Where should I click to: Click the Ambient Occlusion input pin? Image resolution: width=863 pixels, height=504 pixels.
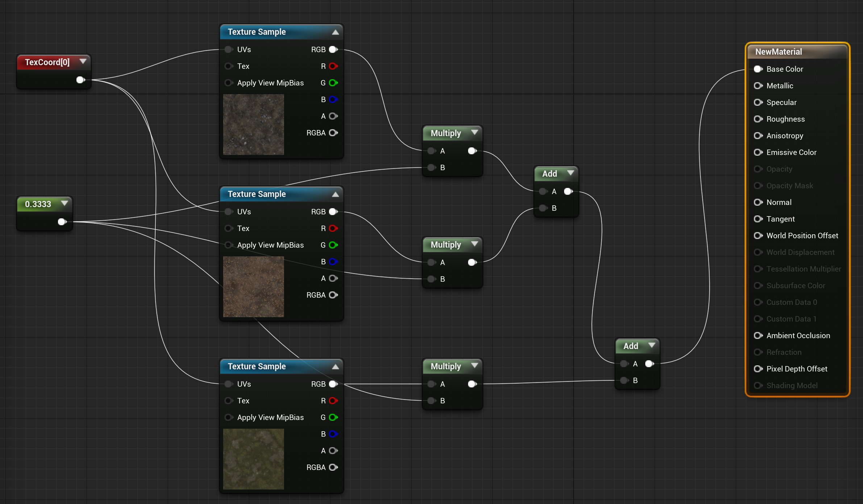coord(758,336)
